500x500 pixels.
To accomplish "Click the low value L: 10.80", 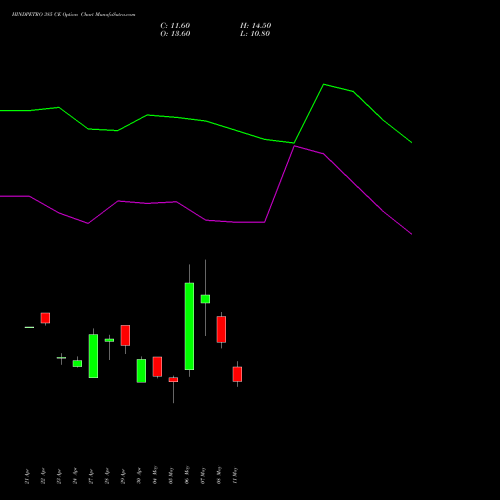I will pos(255,34).
